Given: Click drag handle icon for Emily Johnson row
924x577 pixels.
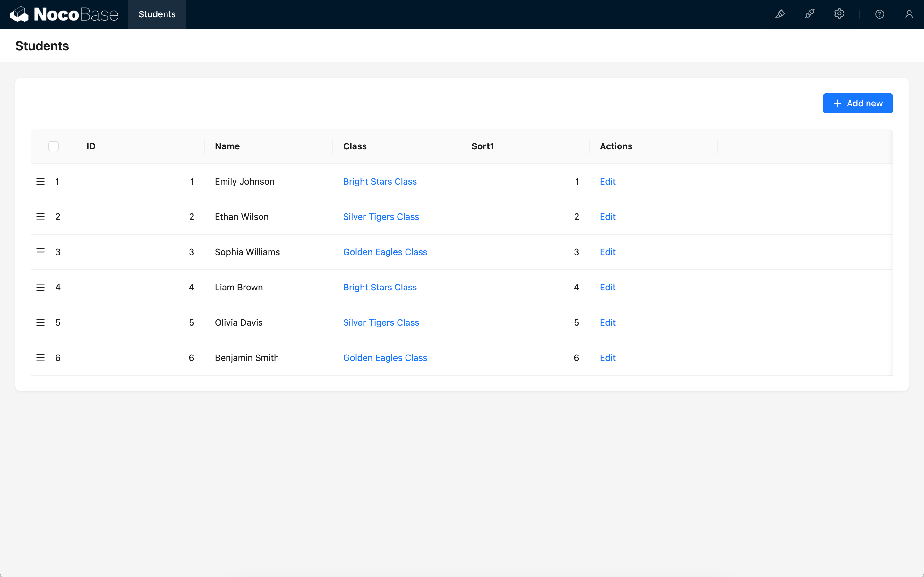Looking at the screenshot, I should coord(40,182).
